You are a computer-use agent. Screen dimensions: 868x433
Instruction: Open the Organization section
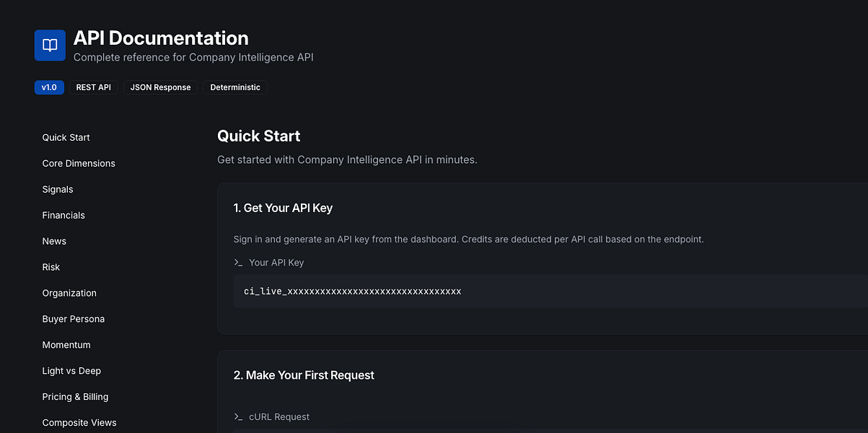tap(69, 294)
